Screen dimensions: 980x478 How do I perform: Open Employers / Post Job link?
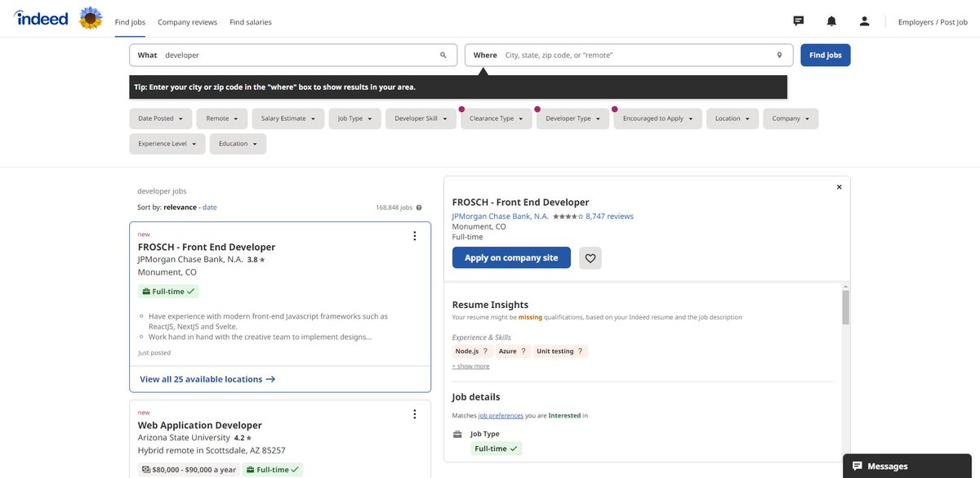(x=933, y=22)
